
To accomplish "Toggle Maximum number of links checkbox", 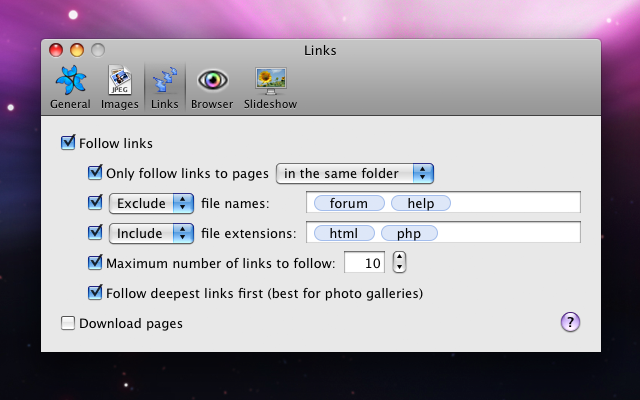I will [95, 262].
